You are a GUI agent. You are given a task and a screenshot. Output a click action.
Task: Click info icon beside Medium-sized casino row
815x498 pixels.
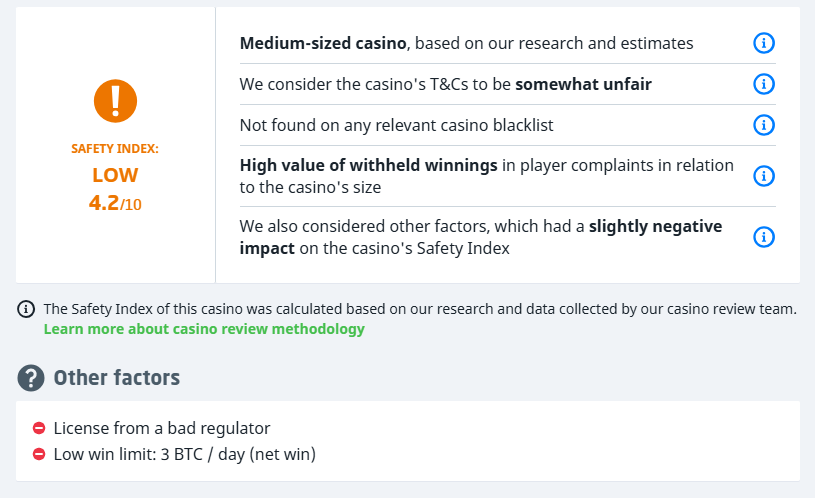pyautogui.click(x=763, y=44)
